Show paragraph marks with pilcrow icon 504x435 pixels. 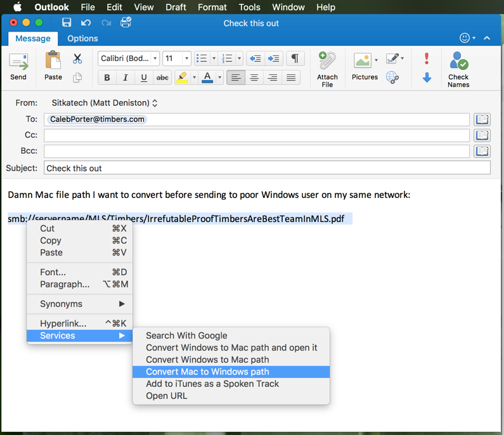[x=295, y=58]
